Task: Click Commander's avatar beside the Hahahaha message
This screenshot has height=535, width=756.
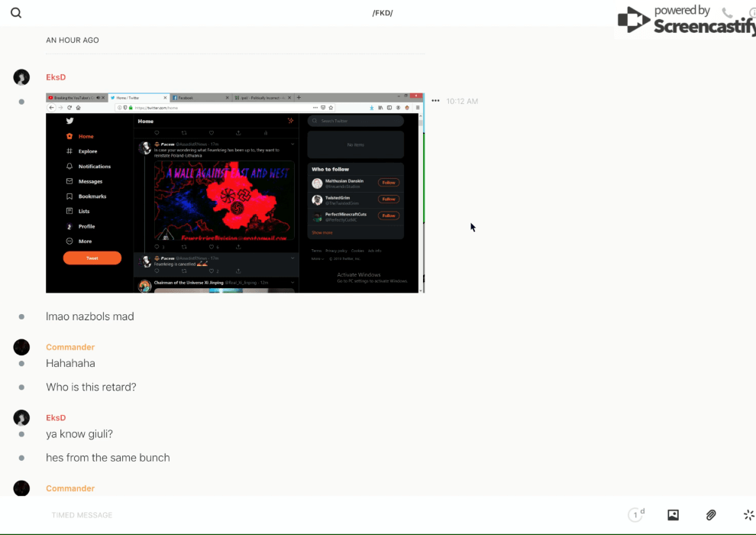Action: click(21, 347)
